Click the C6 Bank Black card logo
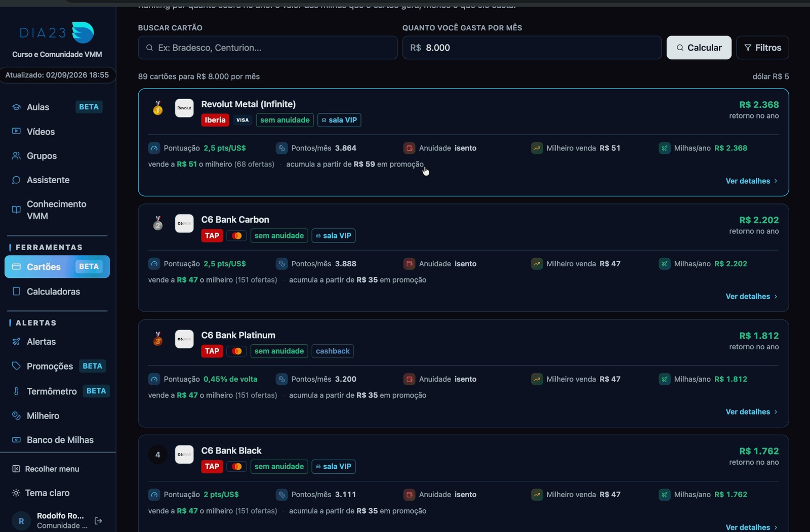This screenshot has height=532, width=810. pos(184,454)
